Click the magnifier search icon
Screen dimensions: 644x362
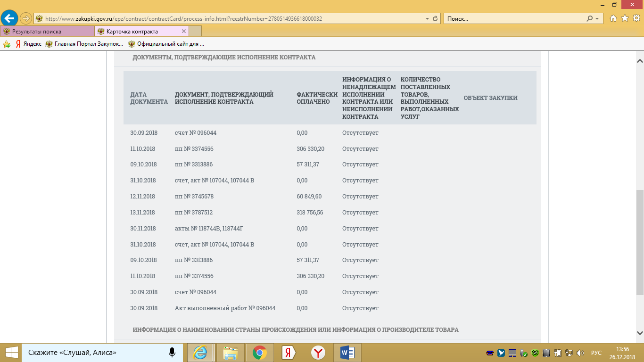(x=589, y=19)
